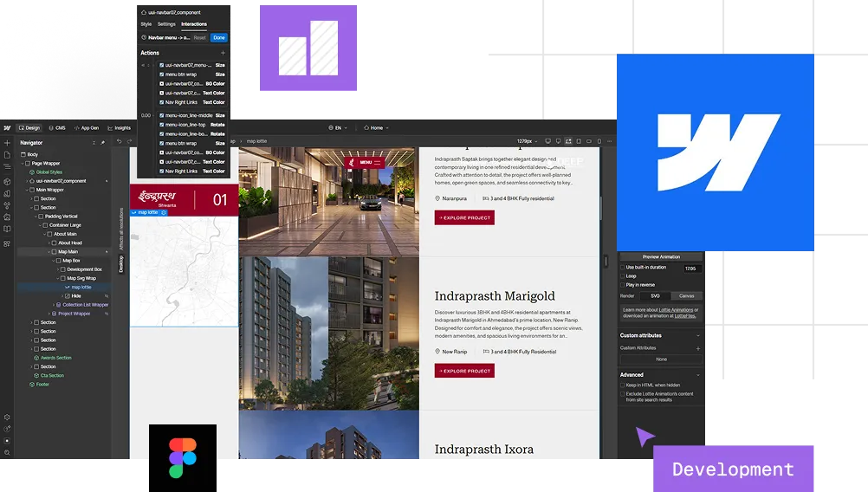The image size is (868, 492).
Task: Enable Play in reverse checkbox
Action: coord(623,285)
